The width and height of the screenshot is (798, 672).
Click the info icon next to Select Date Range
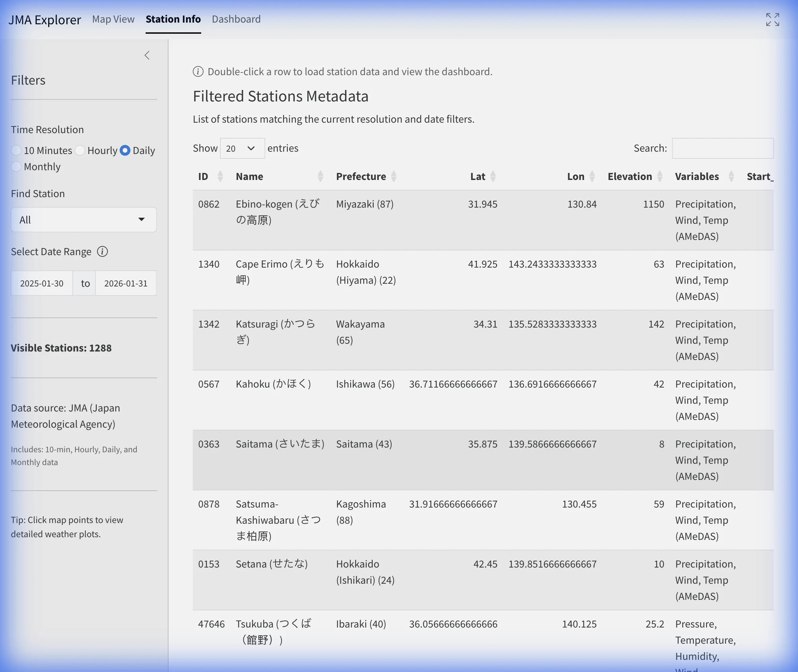coord(102,251)
